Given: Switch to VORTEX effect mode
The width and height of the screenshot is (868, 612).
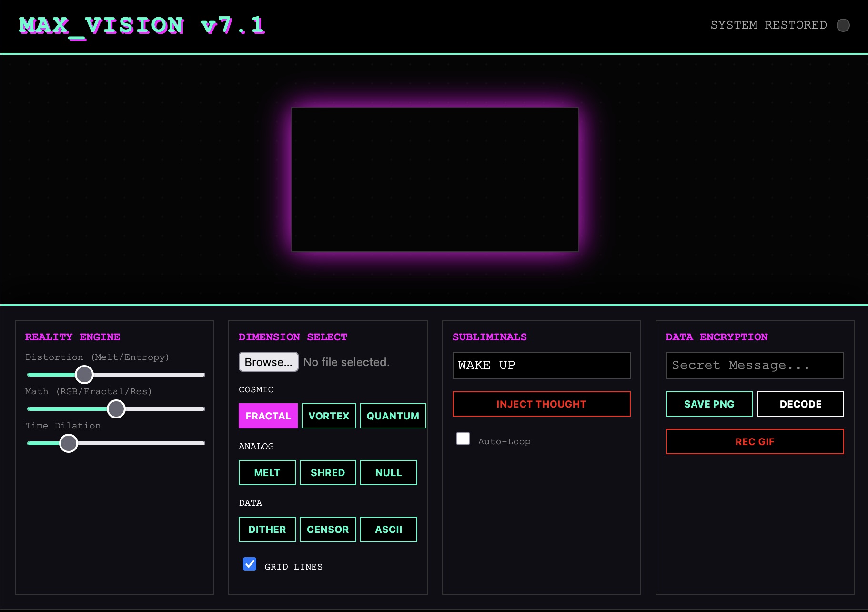Looking at the screenshot, I should point(329,416).
